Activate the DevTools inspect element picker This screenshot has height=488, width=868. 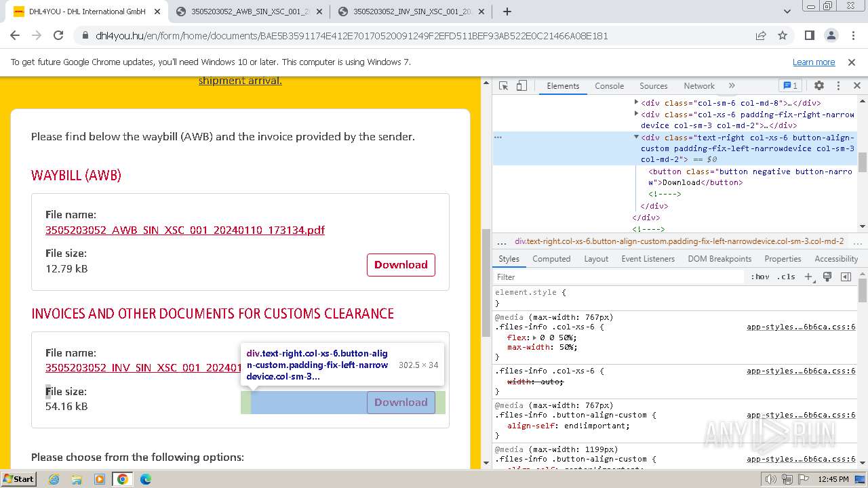tap(503, 86)
